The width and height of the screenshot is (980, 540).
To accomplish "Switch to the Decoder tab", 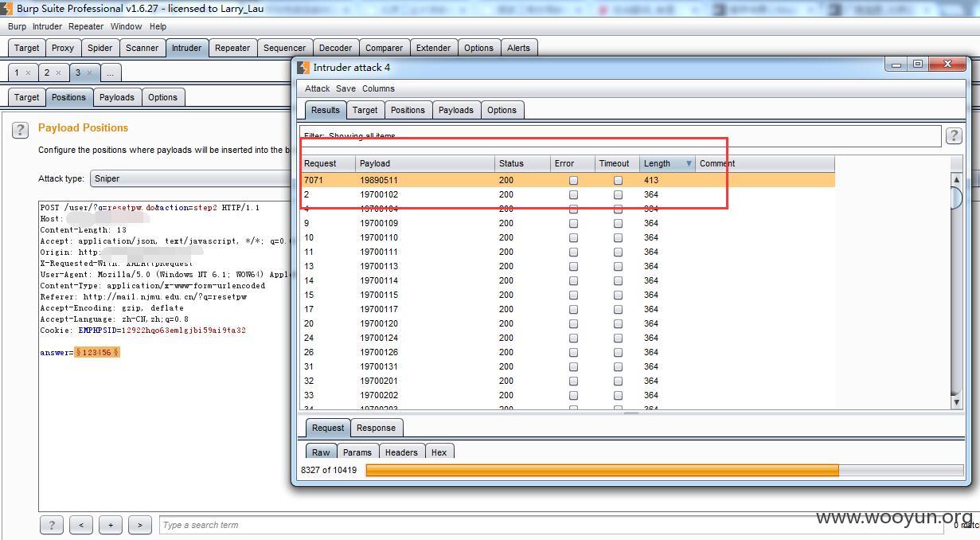I will click(335, 48).
